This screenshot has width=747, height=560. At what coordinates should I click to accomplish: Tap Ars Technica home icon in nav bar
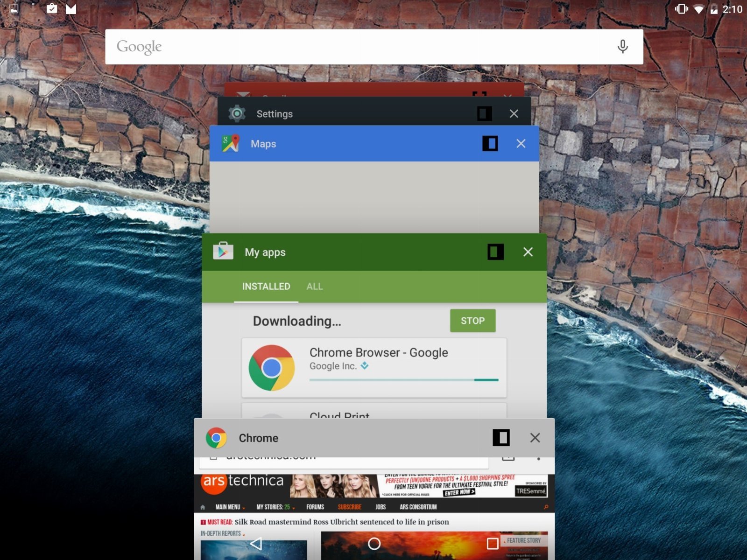(203, 507)
